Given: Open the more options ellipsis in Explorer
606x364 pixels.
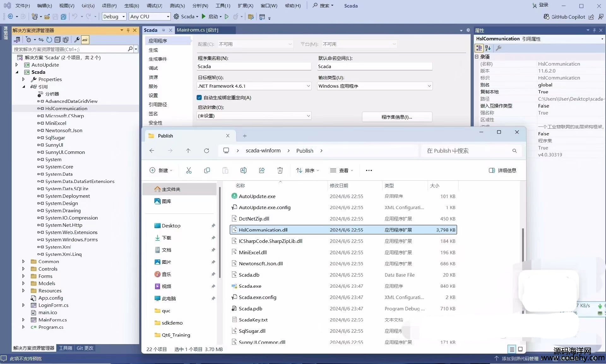Looking at the screenshot, I should [369, 170].
